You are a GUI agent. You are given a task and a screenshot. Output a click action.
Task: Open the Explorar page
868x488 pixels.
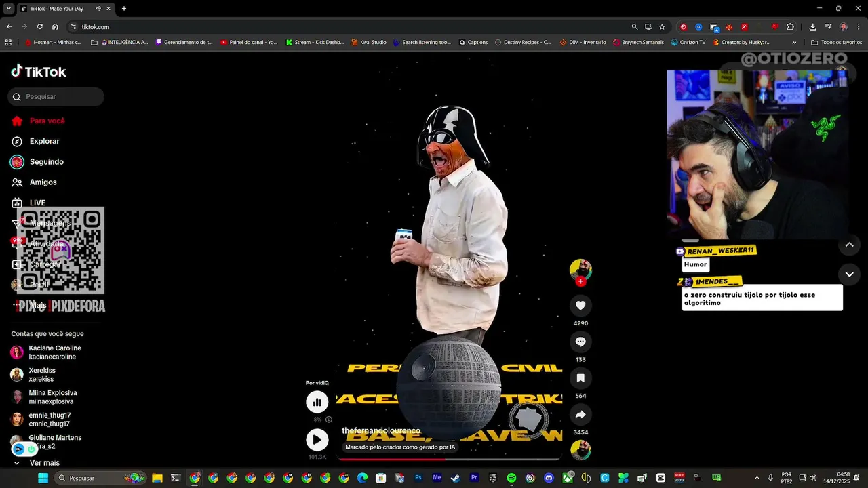[35, 141]
